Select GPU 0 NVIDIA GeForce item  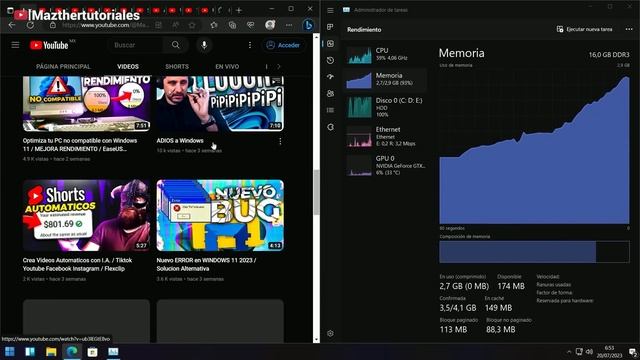coord(386,165)
